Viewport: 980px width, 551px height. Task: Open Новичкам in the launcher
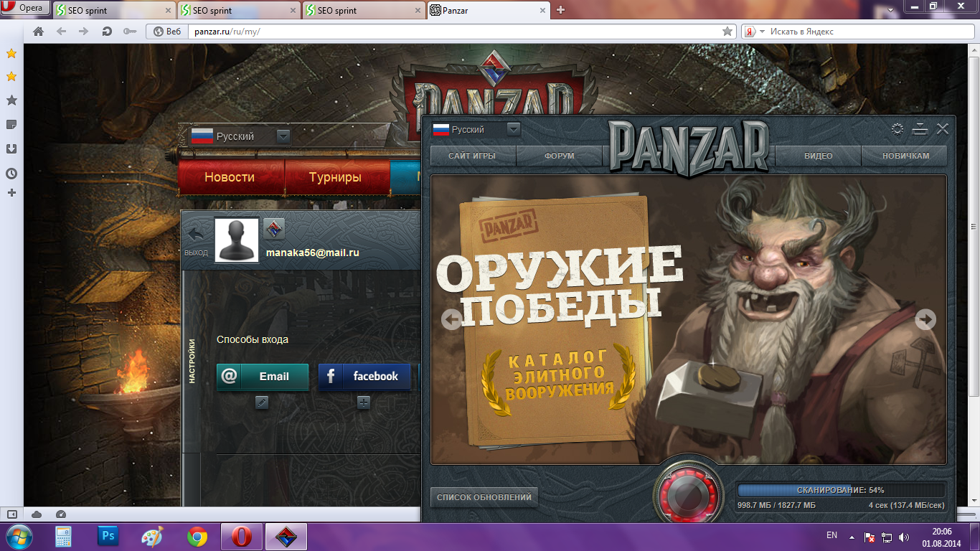[x=905, y=156]
